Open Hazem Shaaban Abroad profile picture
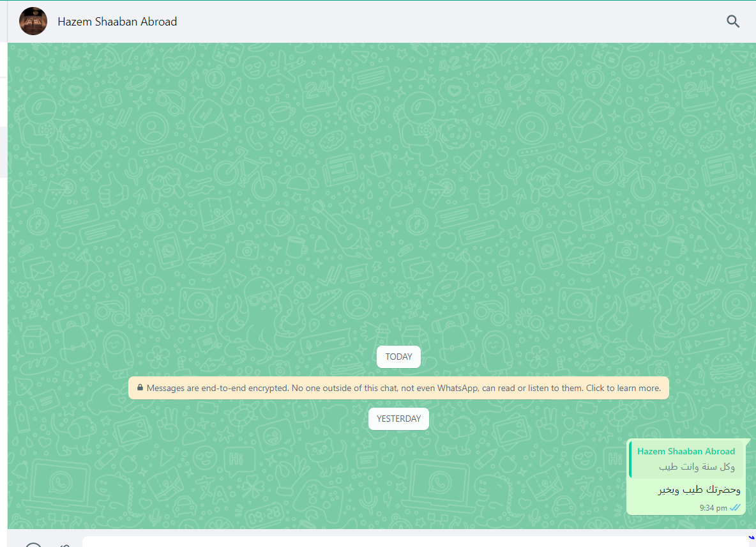The width and height of the screenshot is (756, 547). [33, 21]
